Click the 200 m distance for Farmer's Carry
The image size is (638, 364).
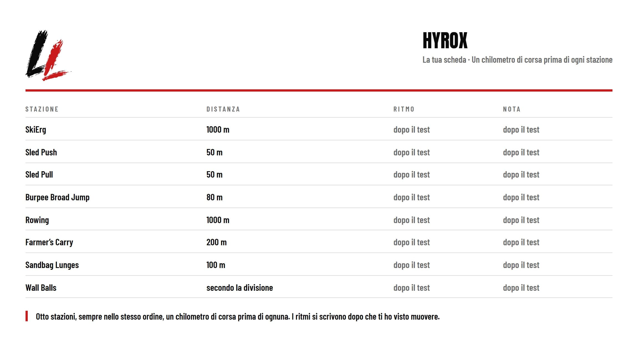tap(216, 242)
